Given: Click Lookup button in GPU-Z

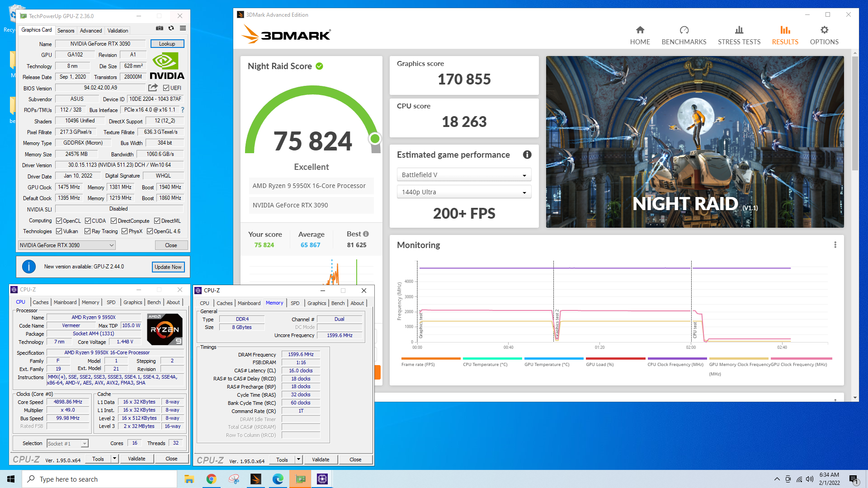Looking at the screenshot, I should click(x=167, y=44).
